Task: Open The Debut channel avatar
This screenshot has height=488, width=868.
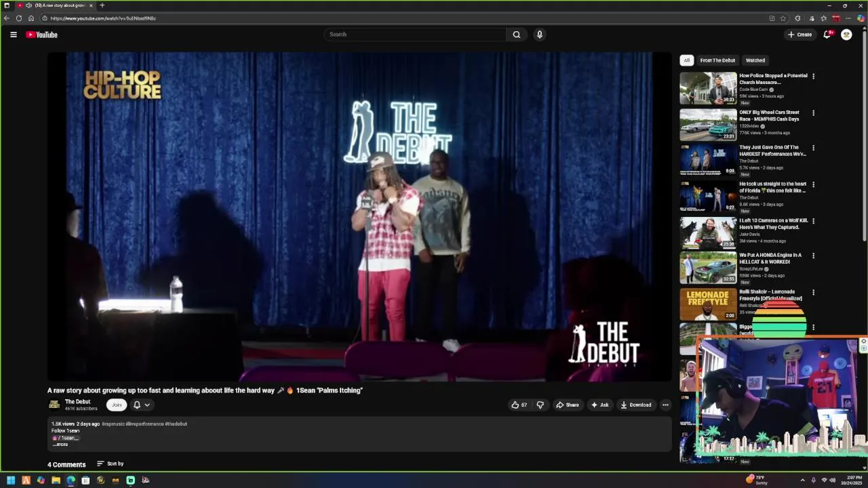Action: coord(54,405)
